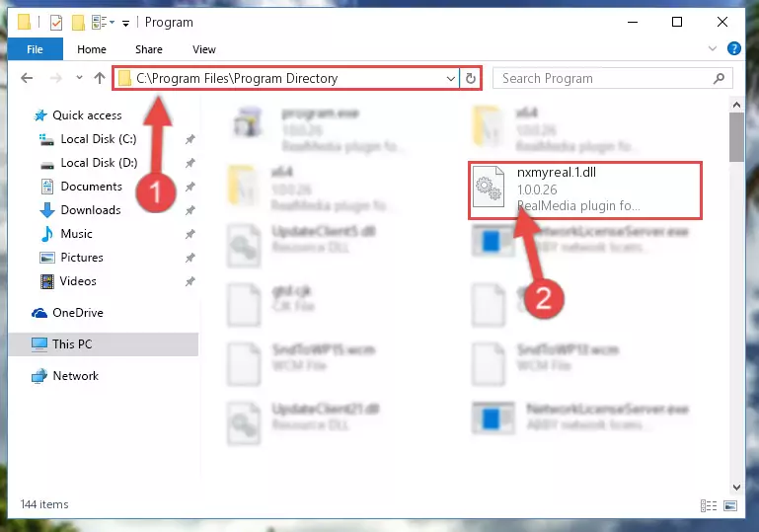
Task: Refresh the current folder view
Action: [470, 78]
